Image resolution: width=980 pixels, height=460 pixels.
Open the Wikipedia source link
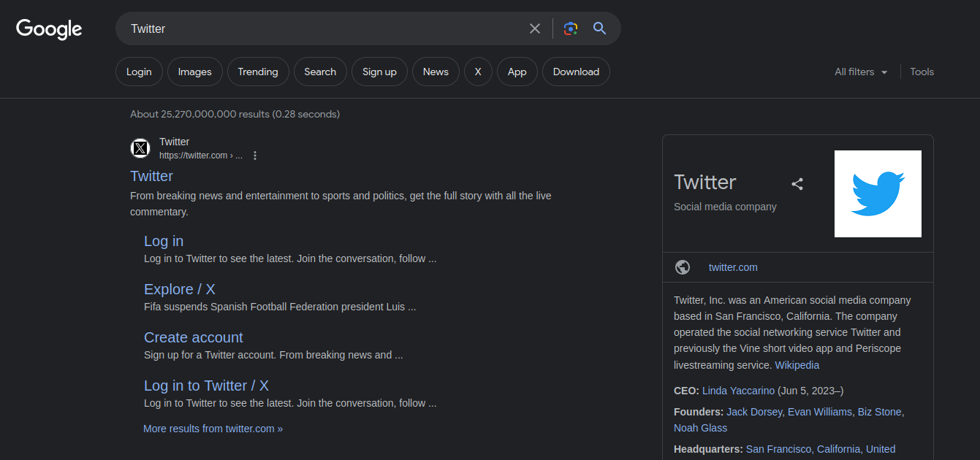[x=797, y=365]
